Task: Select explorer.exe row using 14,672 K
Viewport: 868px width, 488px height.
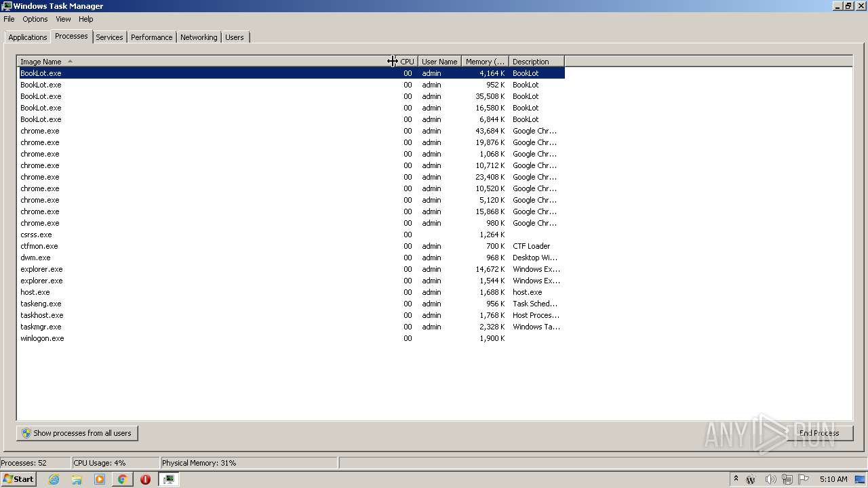Action: [291, 269]
